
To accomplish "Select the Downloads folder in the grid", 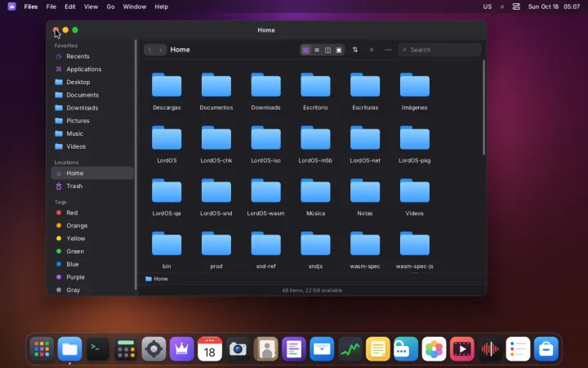I will [x=266, y=92].
